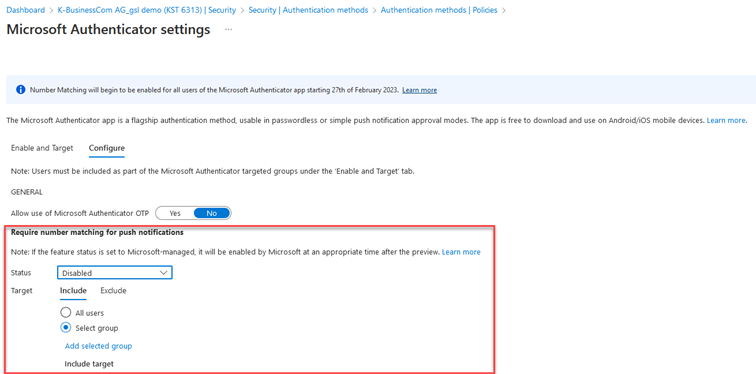Select the Include target tab
This screenshot has height=374, width=756.
73,291
